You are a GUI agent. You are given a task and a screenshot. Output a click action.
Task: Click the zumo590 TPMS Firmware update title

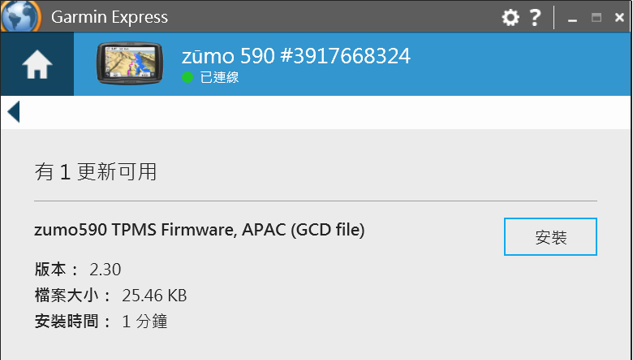click(x=199, y=230)
